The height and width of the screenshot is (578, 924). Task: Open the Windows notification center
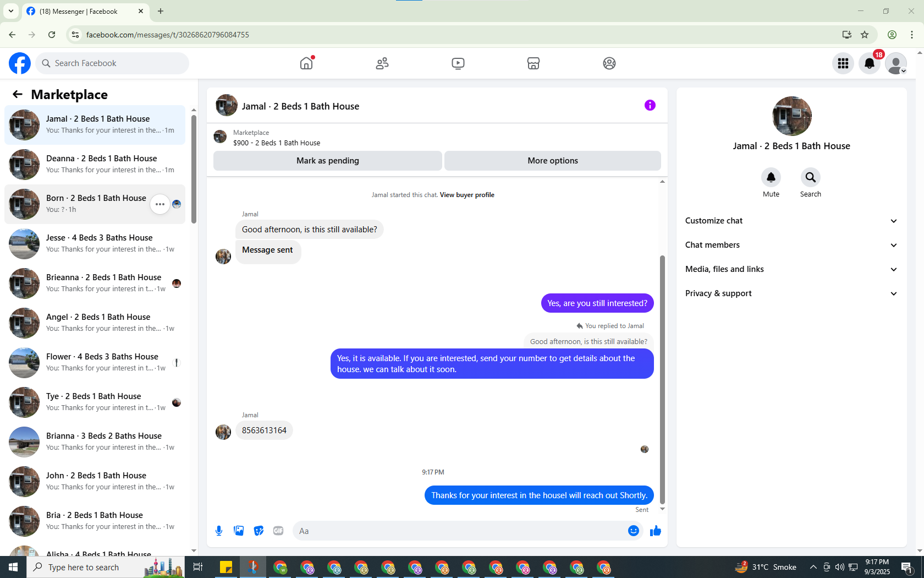tap(908, 567)
